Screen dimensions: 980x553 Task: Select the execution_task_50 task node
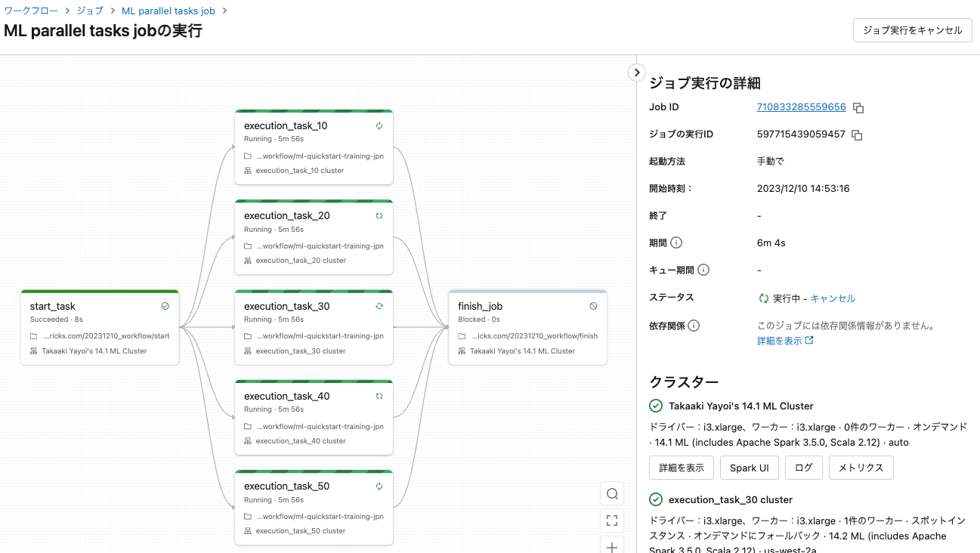point(314,507)
